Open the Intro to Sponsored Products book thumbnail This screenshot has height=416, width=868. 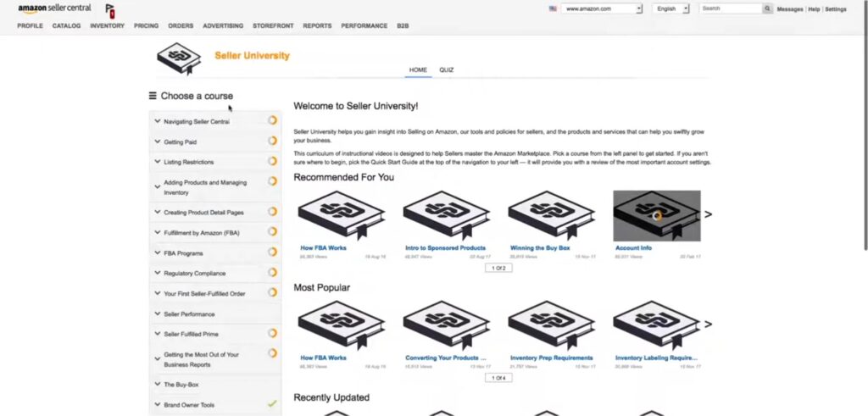447,215
